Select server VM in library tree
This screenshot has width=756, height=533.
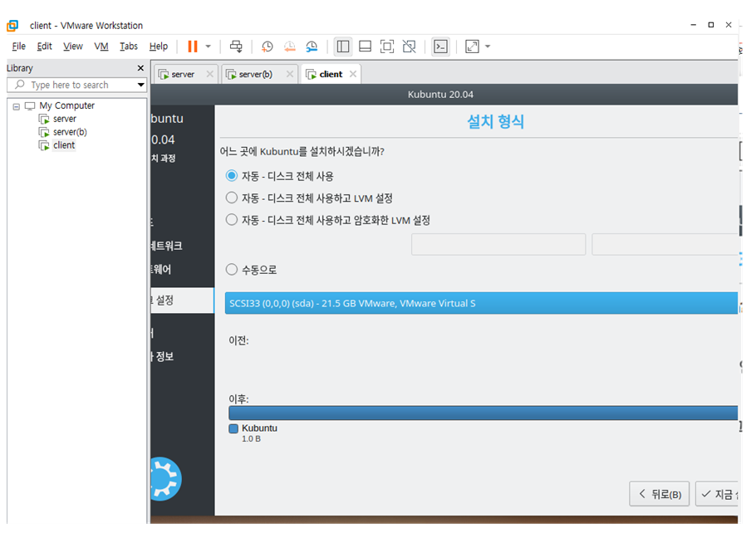[x=65, y=119]
